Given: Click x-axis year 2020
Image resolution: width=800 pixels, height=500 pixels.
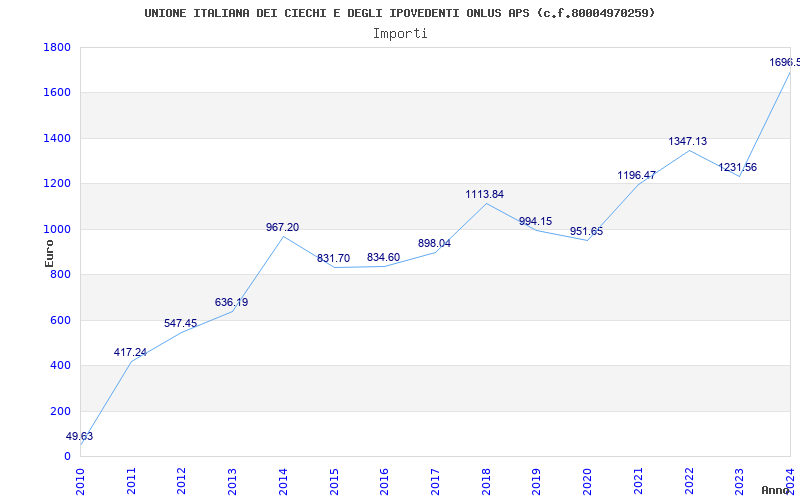Looking at the screenshot, I should tap(587, 481).
